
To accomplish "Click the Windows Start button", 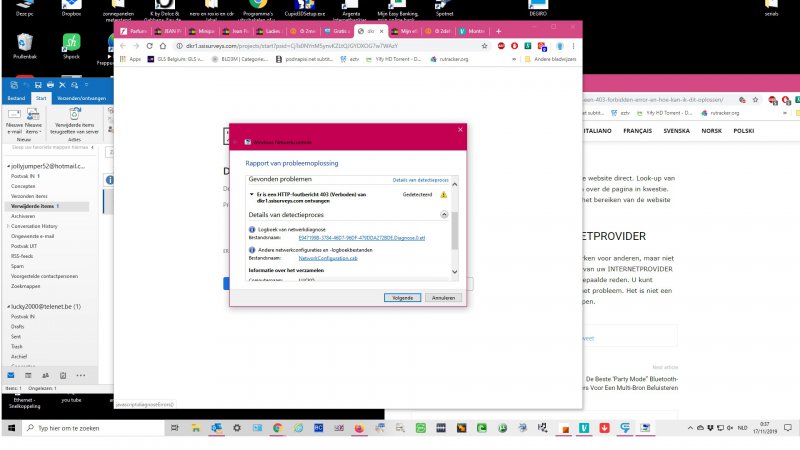I will click(x=10, y=427).
